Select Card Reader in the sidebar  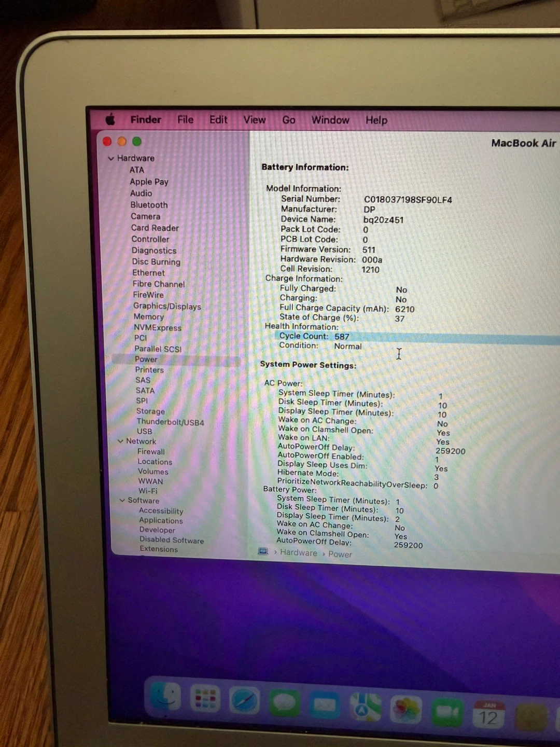pos(155,228)
